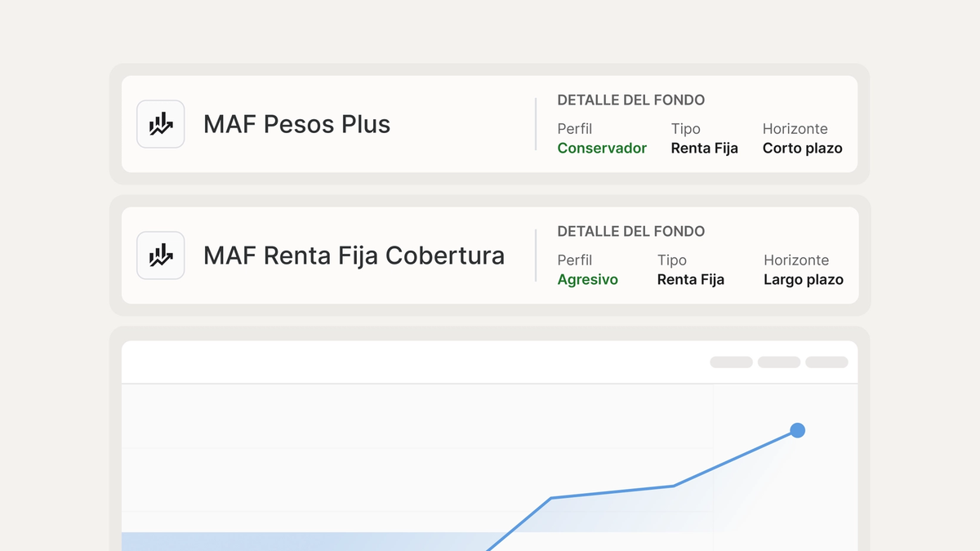Click the Tipo label in Pesos Plus card
Image resolution: width=980 pixels, height=551 pixels.
coord(685,129)
